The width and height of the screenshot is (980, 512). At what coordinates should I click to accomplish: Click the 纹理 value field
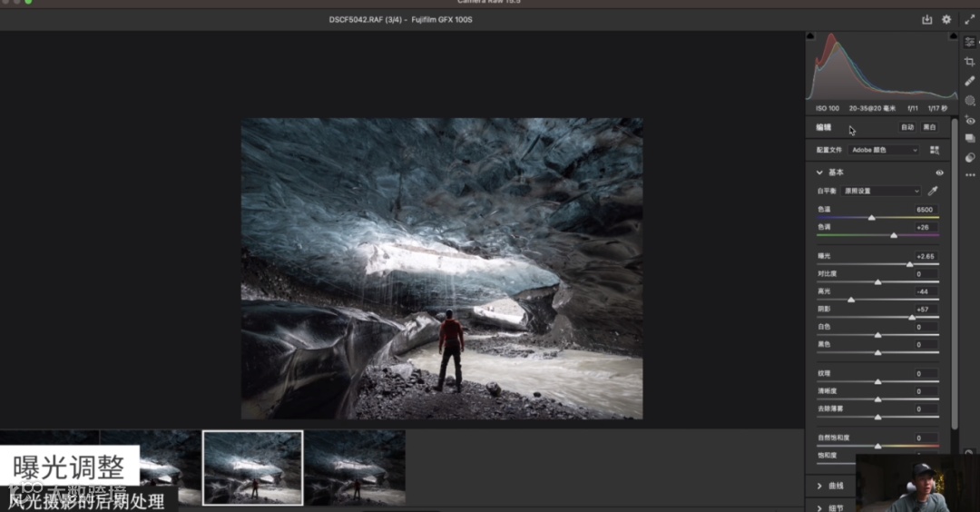coord(925,373)
